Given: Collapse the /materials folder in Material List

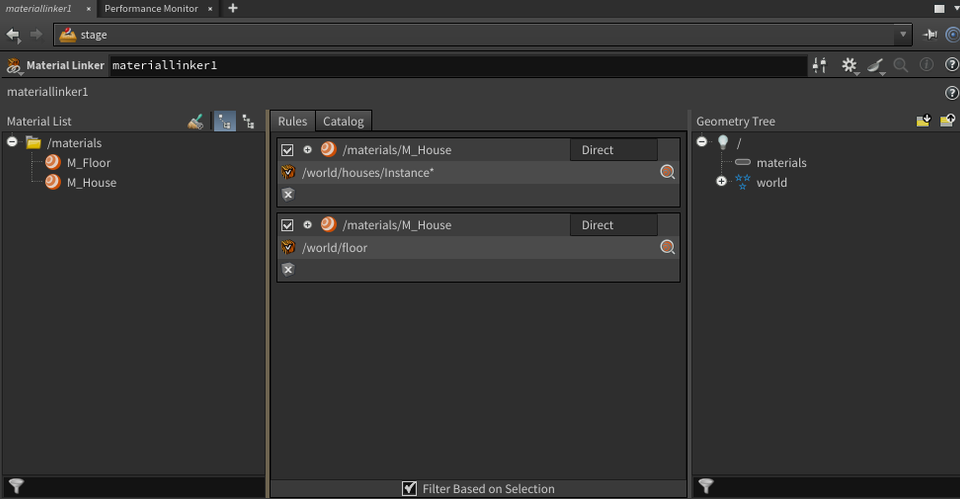Looking at the screenshot, I should pyautogui.click(x=12, y=142).
